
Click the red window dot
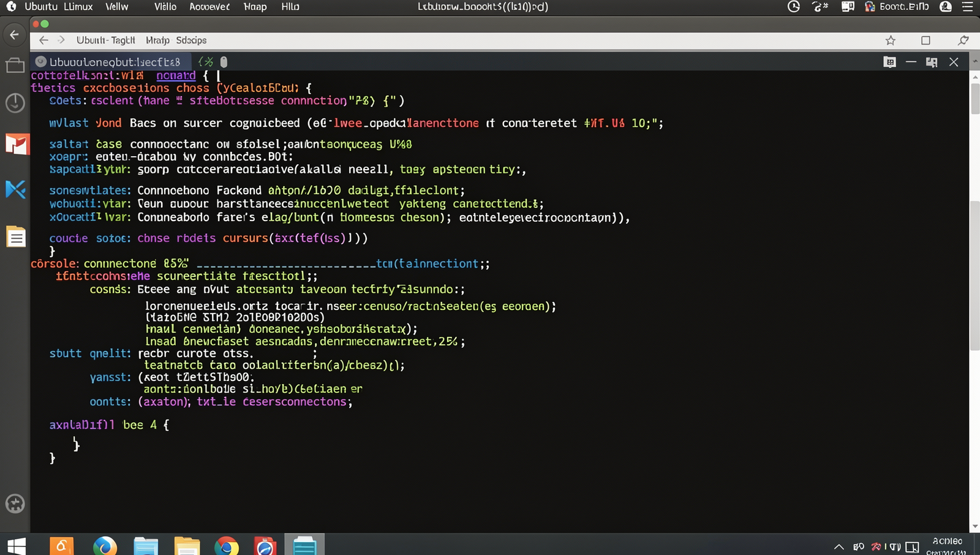(x=36, y=24)
